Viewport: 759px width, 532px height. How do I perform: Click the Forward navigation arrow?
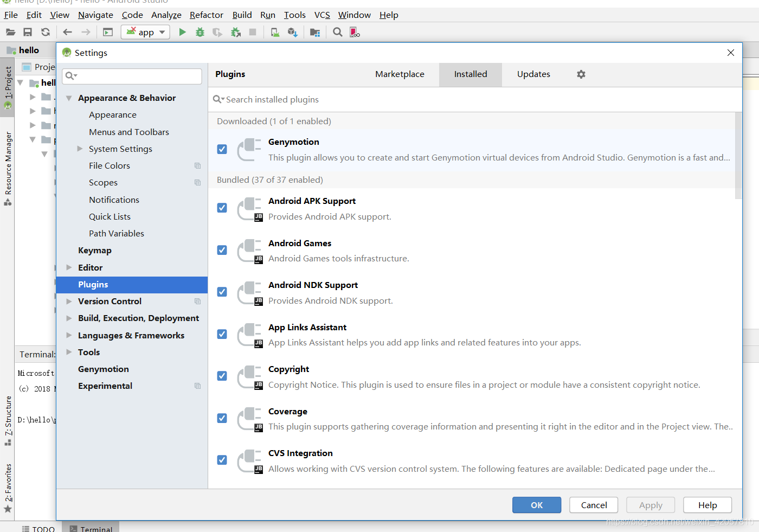pyautogui.click(x=86, y=33)
